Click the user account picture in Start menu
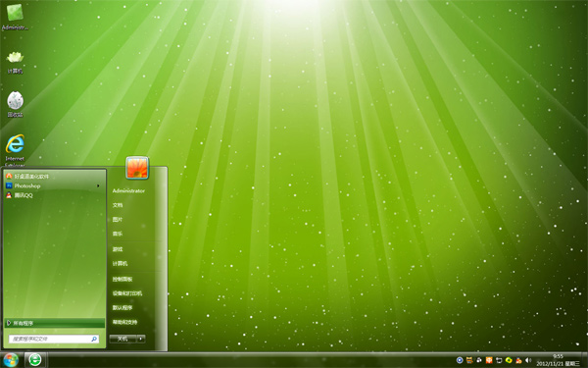Screen dimensions: 588x368 point(137,168)
